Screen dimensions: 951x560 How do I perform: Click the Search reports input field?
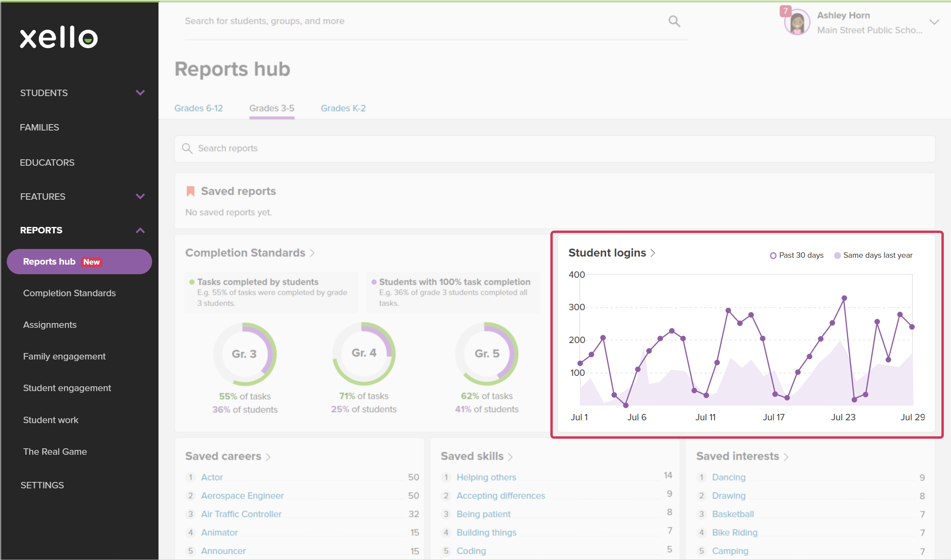point(555,149)
